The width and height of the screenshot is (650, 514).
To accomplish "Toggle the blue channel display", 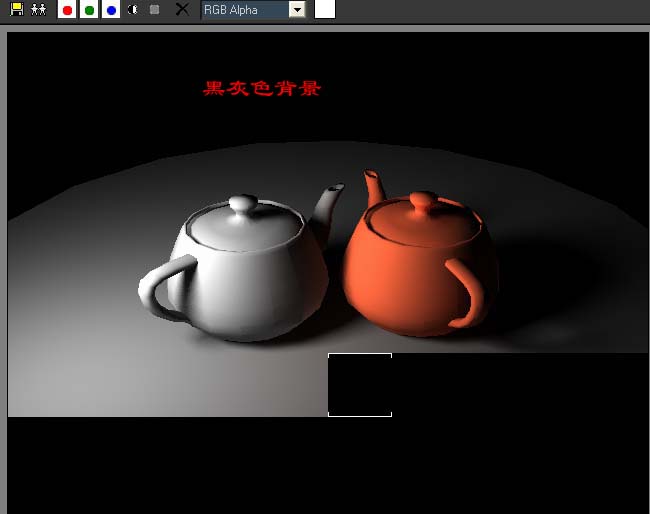I will click(x=111, y=10).
